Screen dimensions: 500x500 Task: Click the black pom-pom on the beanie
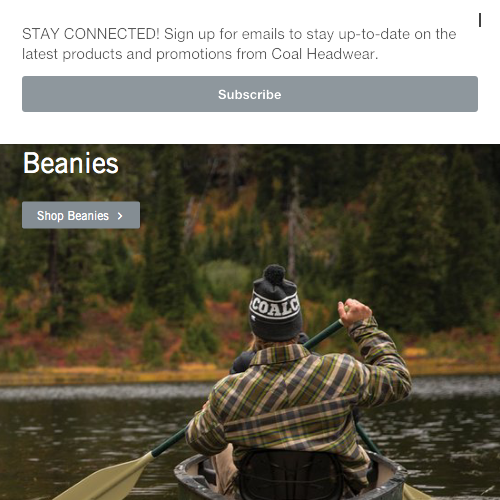pos(274,274)
